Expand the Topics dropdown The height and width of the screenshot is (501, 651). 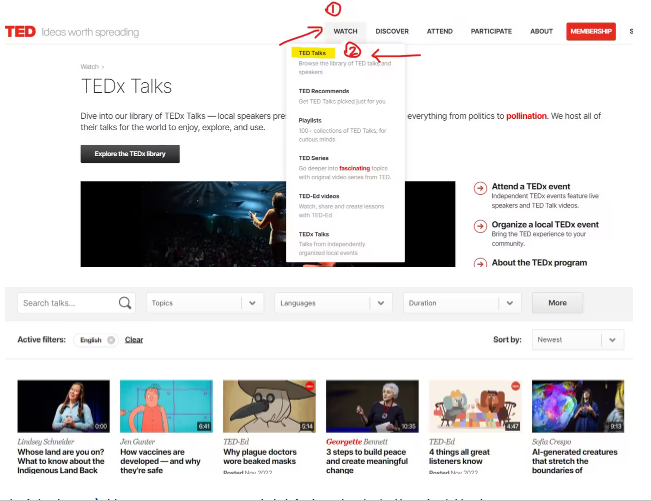253,303
